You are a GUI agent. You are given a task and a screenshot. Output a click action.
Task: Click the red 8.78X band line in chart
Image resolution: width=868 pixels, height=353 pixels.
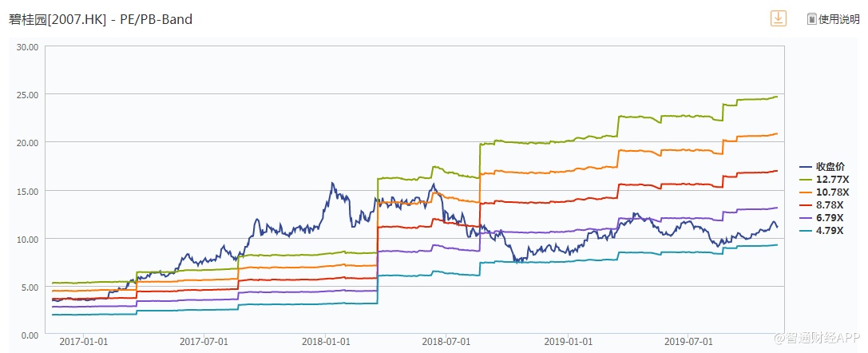(x=559, y=200)
